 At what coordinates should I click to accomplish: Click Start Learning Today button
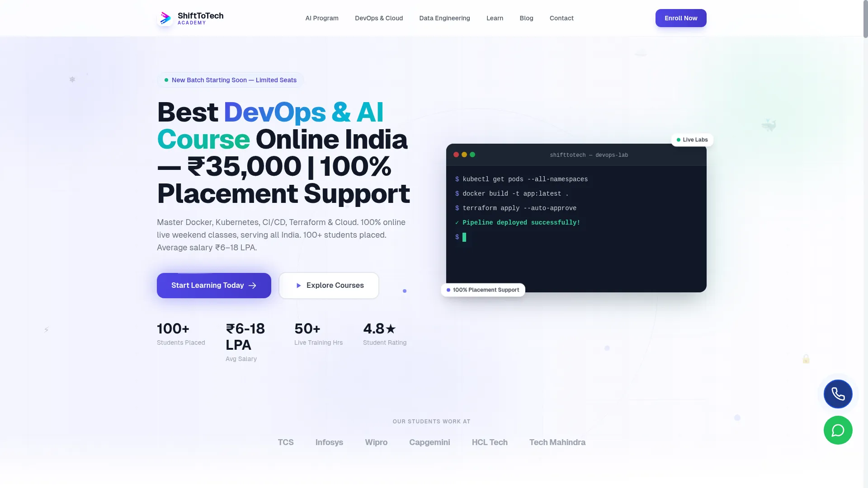click(214, 286)
